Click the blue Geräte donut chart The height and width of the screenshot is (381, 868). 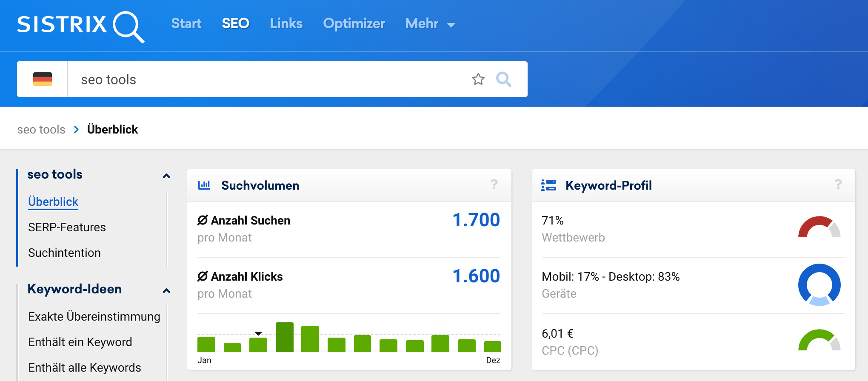[819, 284]
